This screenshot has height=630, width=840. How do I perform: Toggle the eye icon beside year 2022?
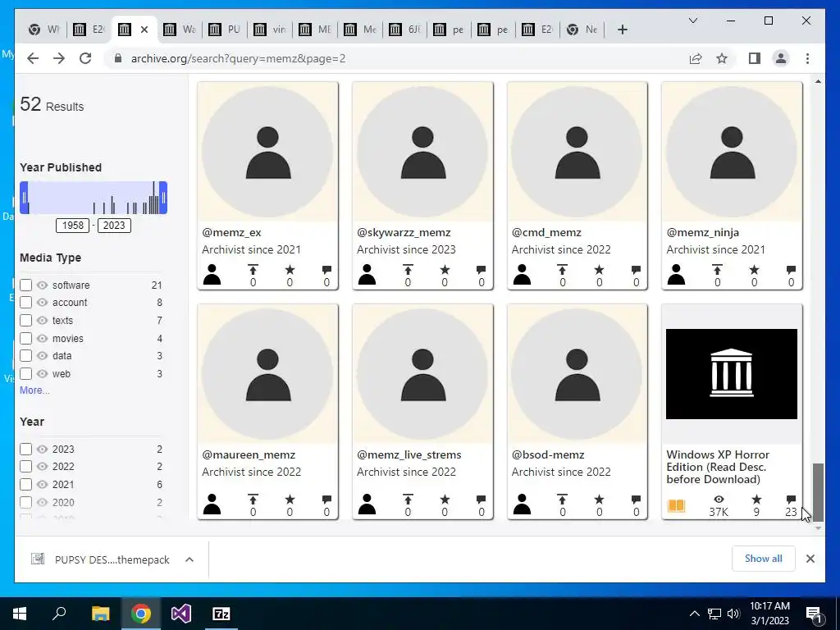coord(43,466)
